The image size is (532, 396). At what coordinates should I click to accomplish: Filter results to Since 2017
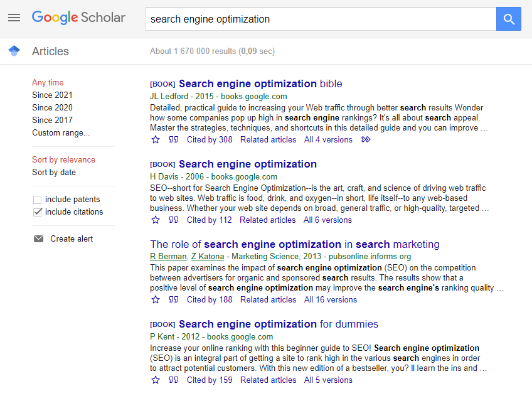pyautogui.click(x=52, y=120)
